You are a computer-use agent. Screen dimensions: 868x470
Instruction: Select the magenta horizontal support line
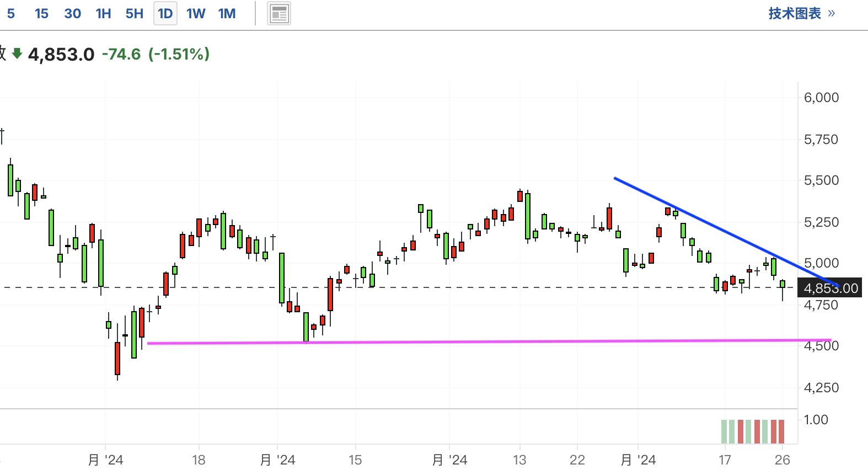click(489, 341)
